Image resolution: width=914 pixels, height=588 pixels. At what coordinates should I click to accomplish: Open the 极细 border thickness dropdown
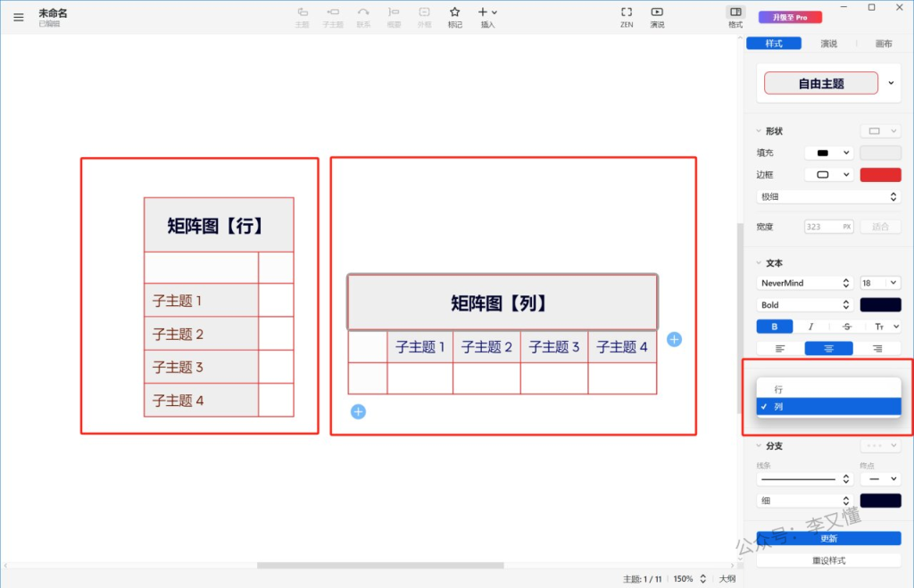[x=828, y=196]
